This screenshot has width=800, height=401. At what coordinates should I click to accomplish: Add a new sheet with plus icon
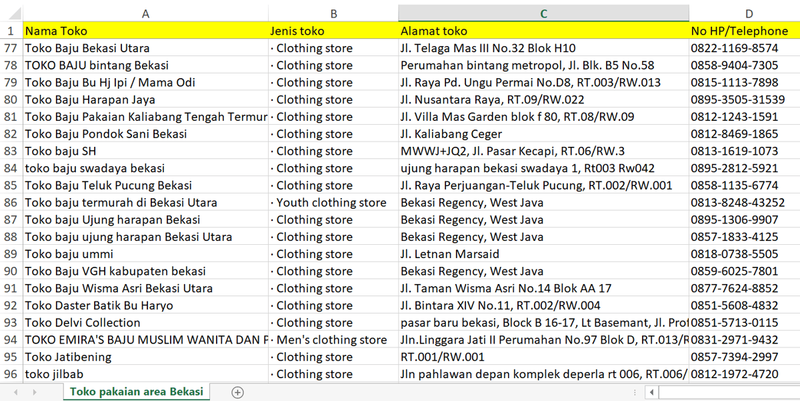pos(237,392)
